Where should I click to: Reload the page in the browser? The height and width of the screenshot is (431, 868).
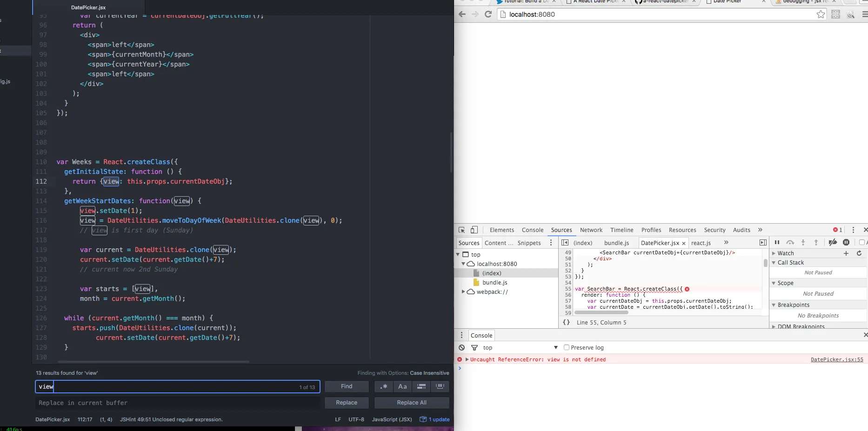(488, 14)
